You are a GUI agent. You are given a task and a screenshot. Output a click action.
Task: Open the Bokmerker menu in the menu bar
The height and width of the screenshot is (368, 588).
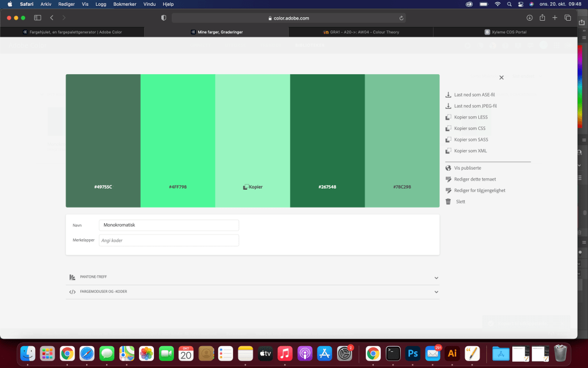(125, 4)
